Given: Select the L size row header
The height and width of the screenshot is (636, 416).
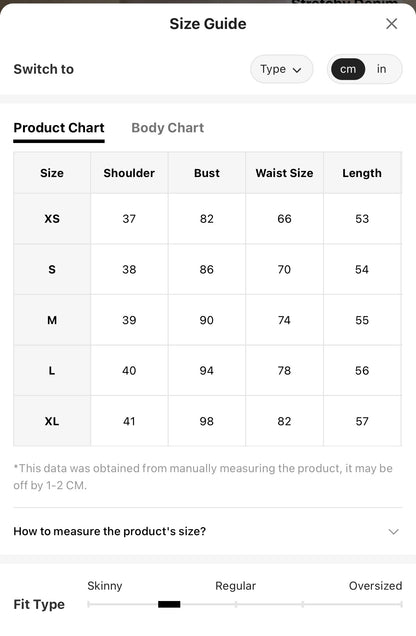Looking at the screenshot, I should pos(52,370).
